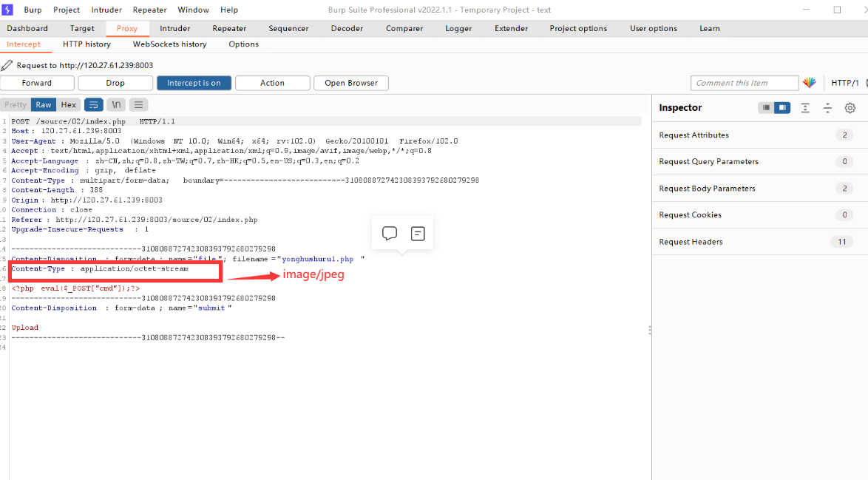Switch to the Logger tab
Screen dimensions: 868x480
[x=458, y=28]
